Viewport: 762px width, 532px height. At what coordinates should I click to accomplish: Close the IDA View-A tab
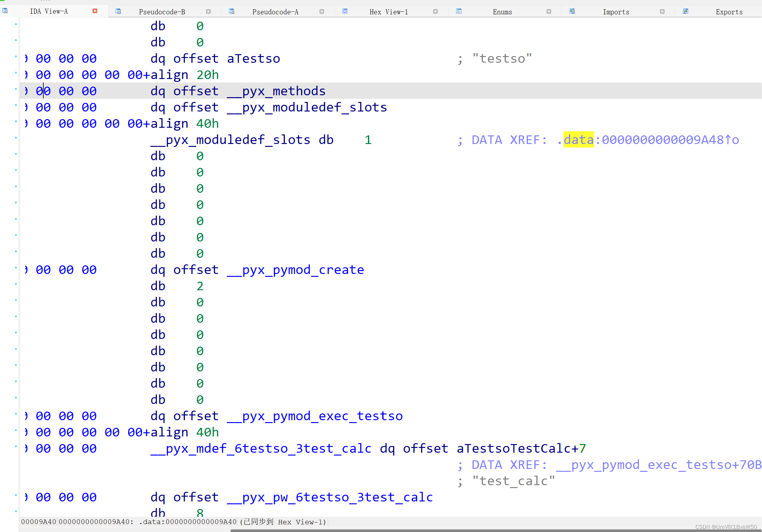(x=95, y=11)
